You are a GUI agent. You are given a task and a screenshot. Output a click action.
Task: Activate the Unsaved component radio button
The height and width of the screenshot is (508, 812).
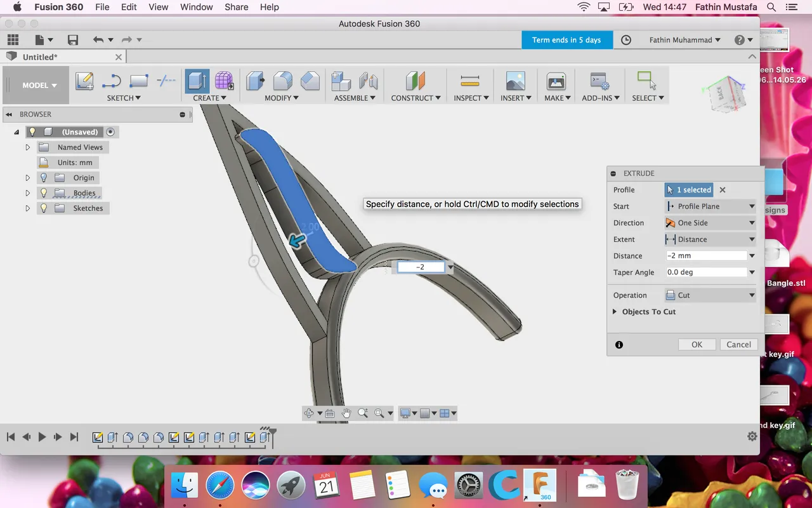[x=110, y=132]
